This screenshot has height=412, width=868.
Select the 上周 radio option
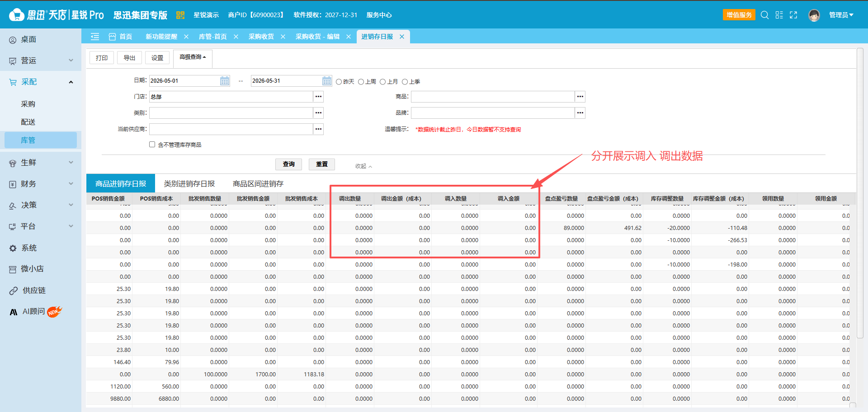[x=361, y=82]
